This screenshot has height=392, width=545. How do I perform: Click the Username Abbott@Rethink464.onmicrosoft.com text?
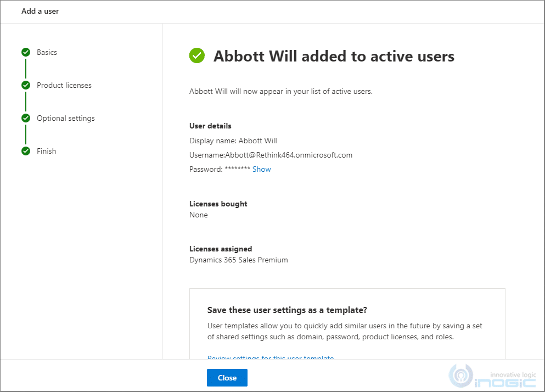(x=271, y=155)
